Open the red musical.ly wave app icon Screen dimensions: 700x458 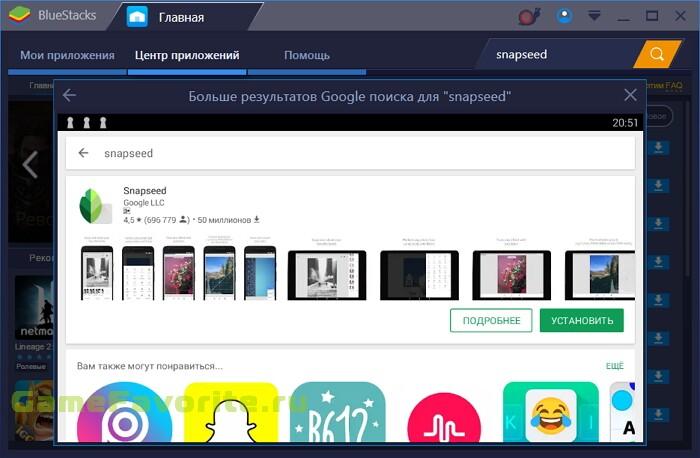[444, 417]
